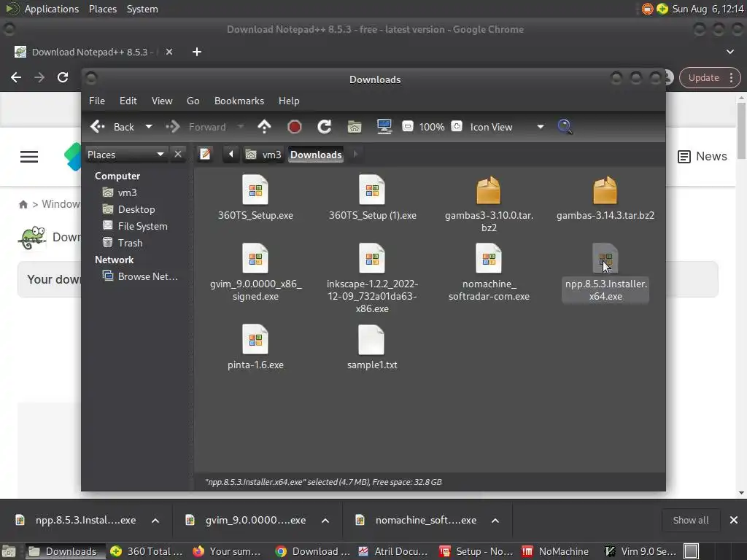
Task: Click the vm3 path bar button
Action: (x=263, y=155)
